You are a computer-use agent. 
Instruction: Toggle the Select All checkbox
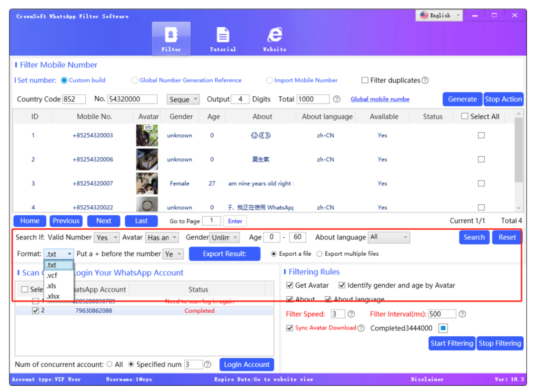click(465, 116)
